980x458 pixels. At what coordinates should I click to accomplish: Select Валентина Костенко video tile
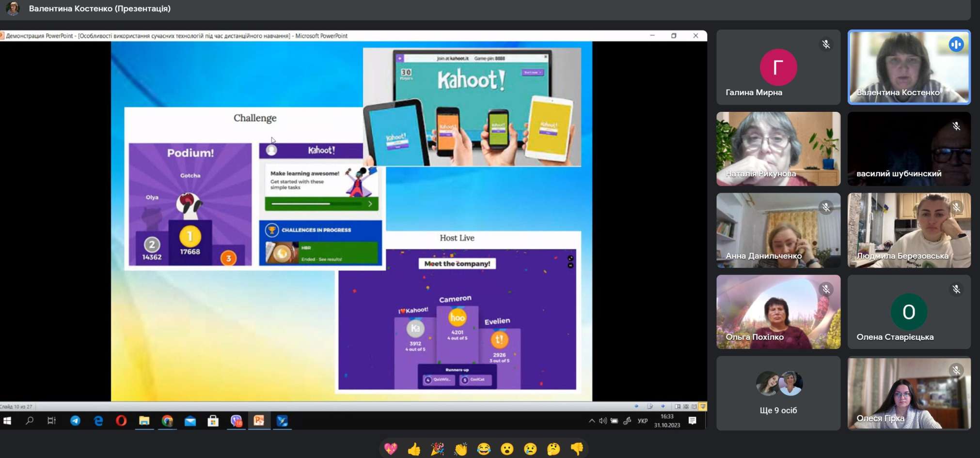[x=909, y=67]
